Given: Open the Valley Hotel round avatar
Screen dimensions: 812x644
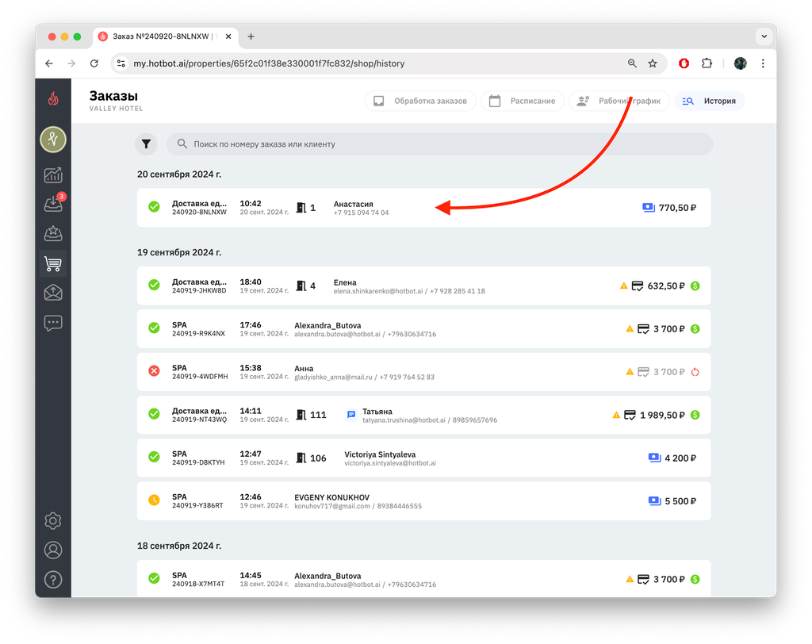Looking at the screenshot, I should [x=53, y=140].
